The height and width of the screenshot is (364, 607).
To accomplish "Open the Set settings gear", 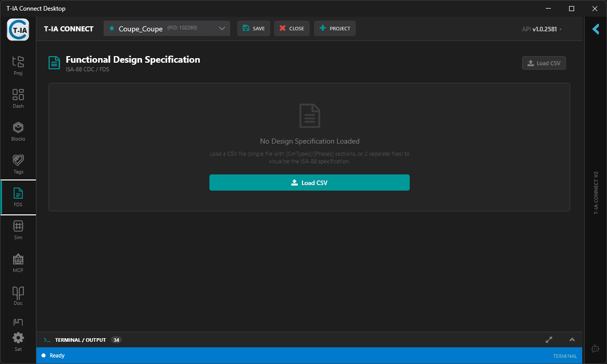I will pos(18,338).
